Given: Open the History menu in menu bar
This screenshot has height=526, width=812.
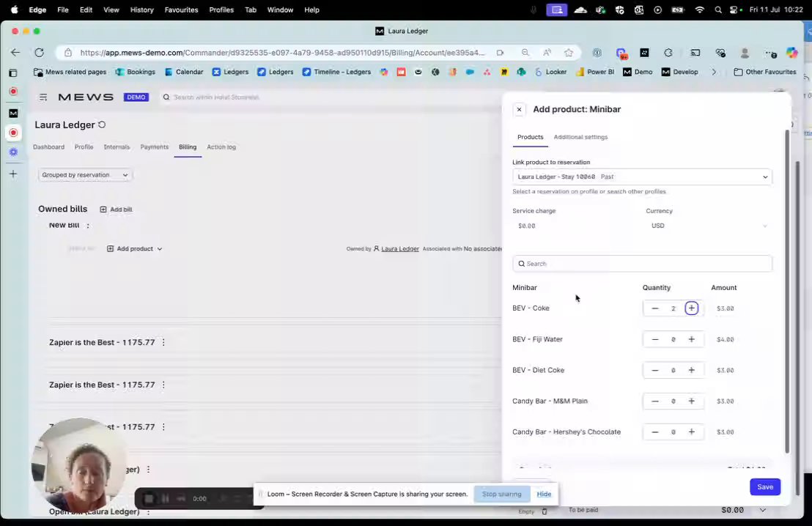Looking at the screenshot, I should 141,10.
